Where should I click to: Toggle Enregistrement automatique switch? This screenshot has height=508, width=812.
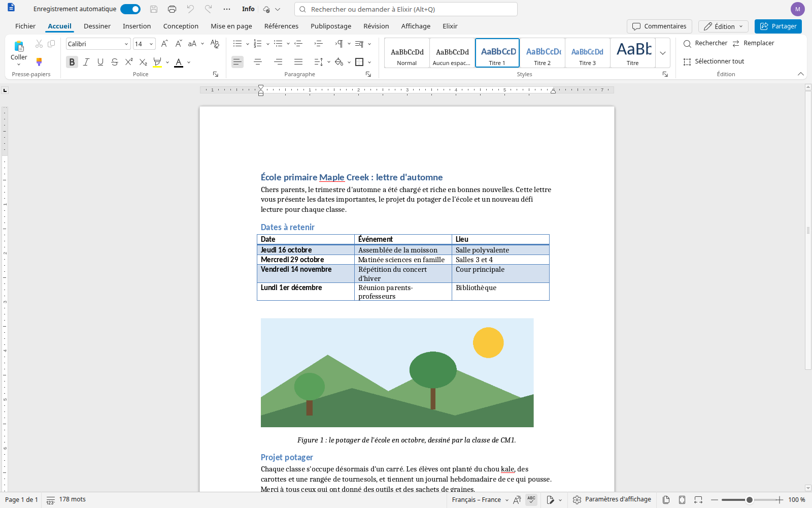(130, 9)
